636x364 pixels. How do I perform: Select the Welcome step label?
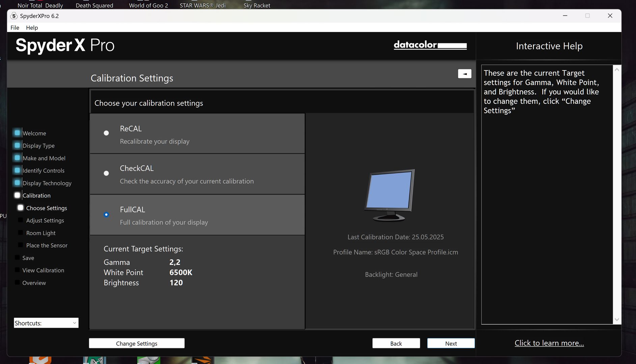(34, 133)
